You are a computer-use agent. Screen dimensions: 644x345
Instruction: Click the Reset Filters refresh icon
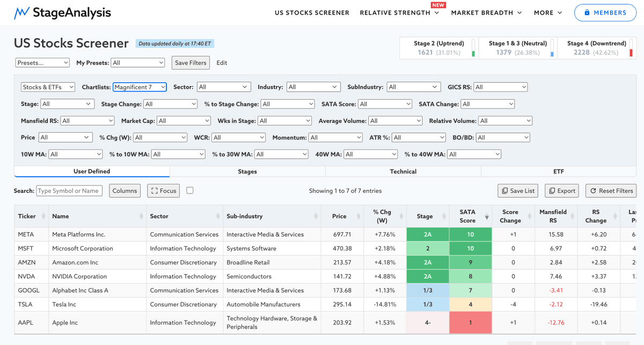(x=594, y=191)
